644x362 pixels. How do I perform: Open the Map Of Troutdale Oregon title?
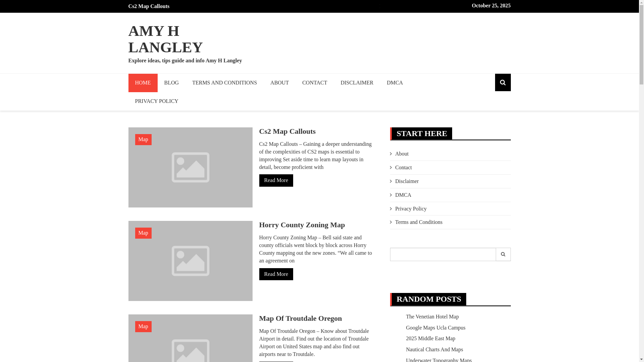point(300,318)
